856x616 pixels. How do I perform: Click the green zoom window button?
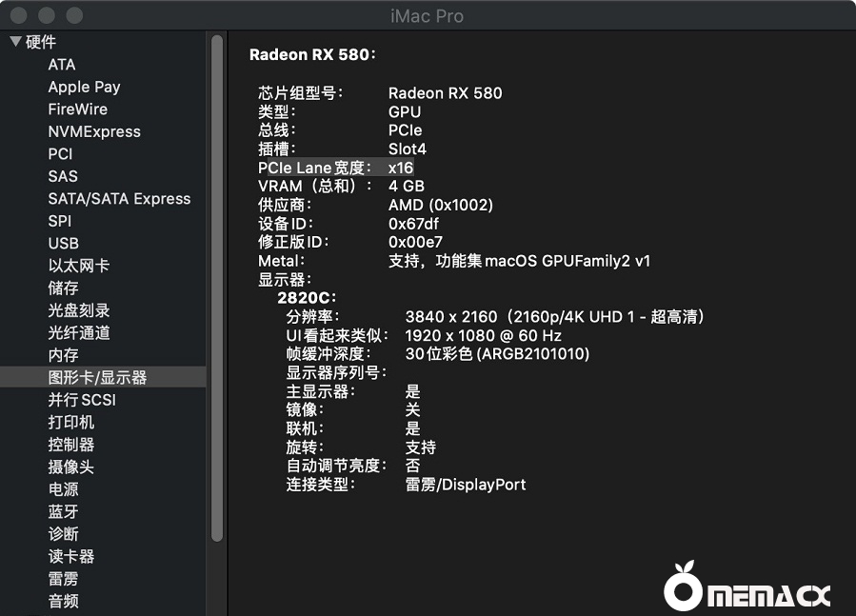coord(74,16)
